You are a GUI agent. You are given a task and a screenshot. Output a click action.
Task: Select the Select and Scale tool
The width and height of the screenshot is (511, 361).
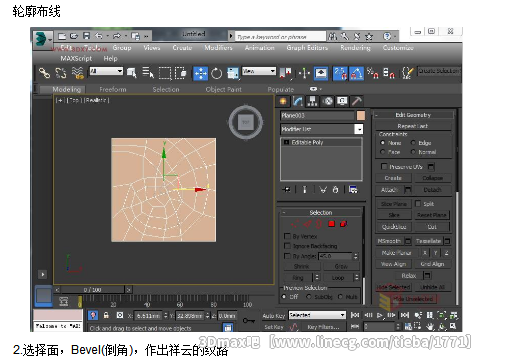[x=233, y=73]
